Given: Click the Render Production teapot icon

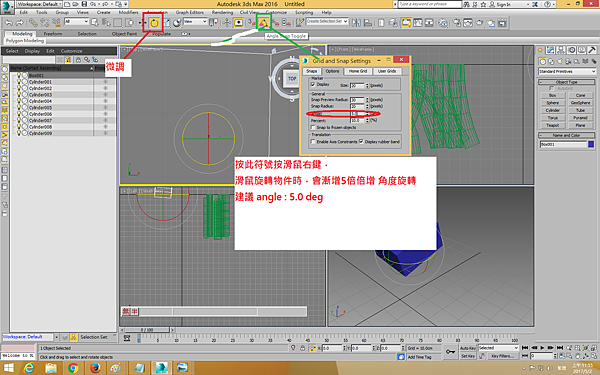Looking at the screenshot, I should click(x=479, y=23).
